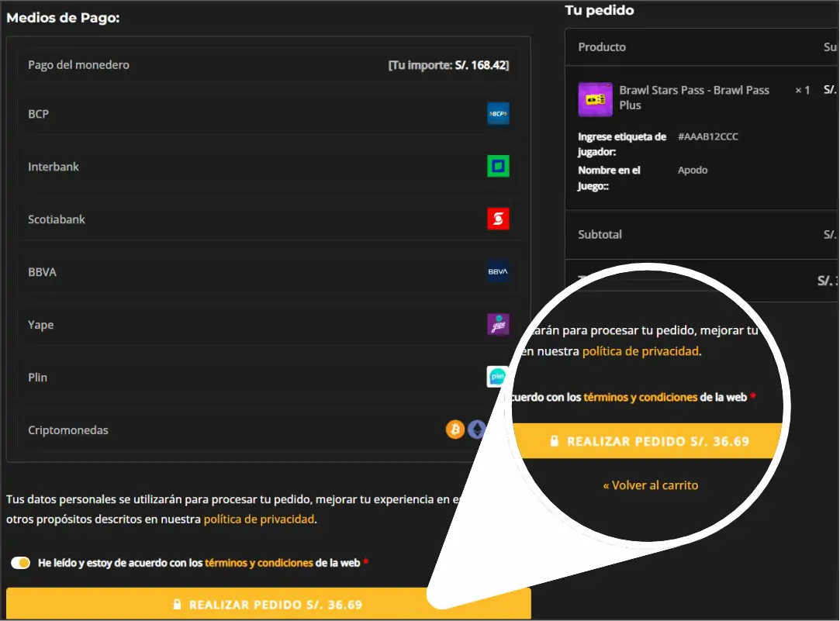Click the green Interbank logo icon

(x=498, y=166)
